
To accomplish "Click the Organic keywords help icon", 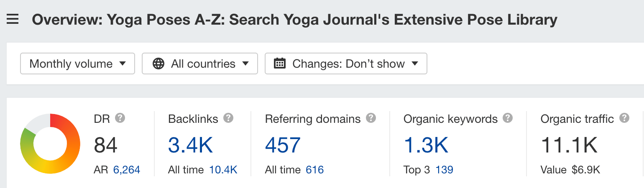I will coord(508,118).
